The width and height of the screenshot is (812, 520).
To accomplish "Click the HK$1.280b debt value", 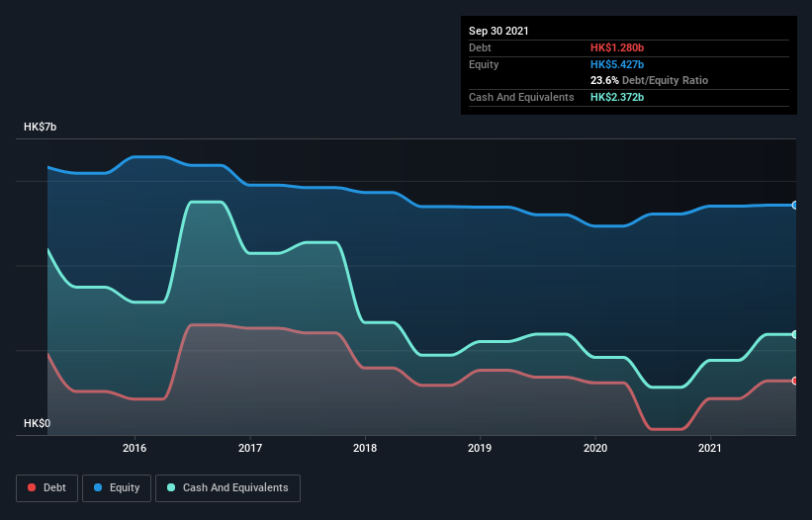I will (617, 47).
